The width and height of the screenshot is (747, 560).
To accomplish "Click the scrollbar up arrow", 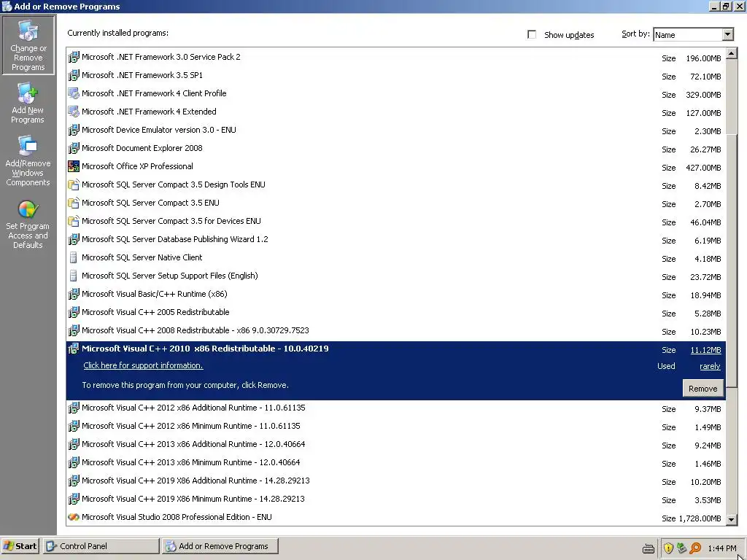I will pyautogui.click(x=731, y=52).
